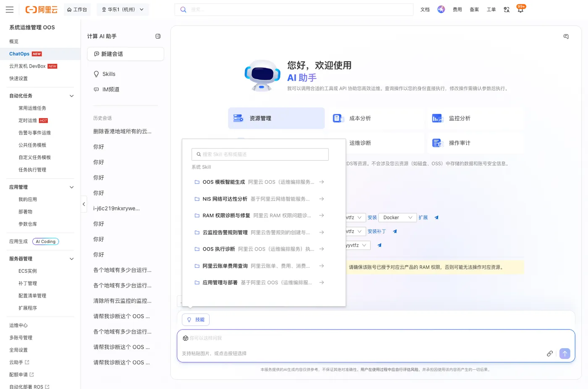Click the 监控分析 card icon
The height and width of the screenshot is (389, 588).
click(x=438, y=118)
